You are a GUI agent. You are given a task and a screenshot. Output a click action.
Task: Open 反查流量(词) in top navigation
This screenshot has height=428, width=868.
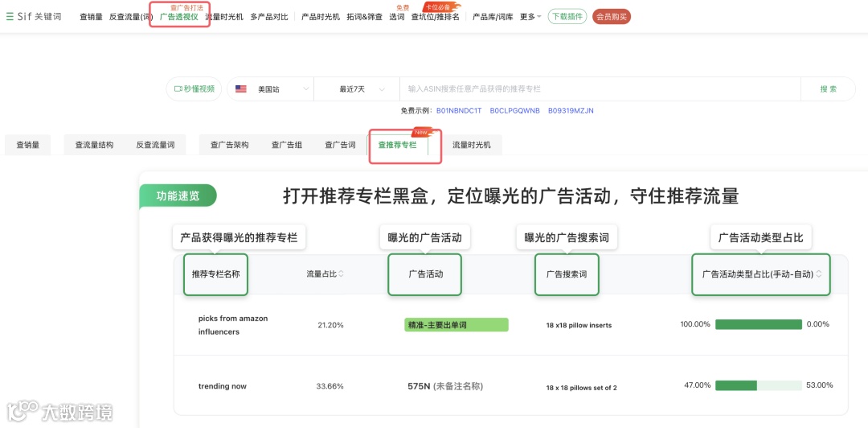pos(131,17)
